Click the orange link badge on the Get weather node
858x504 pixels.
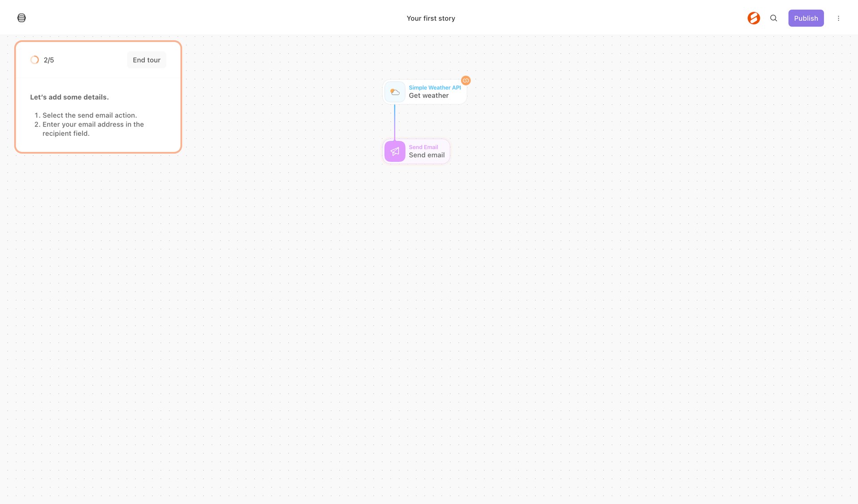pyautogui.click(x=466, y=81)
